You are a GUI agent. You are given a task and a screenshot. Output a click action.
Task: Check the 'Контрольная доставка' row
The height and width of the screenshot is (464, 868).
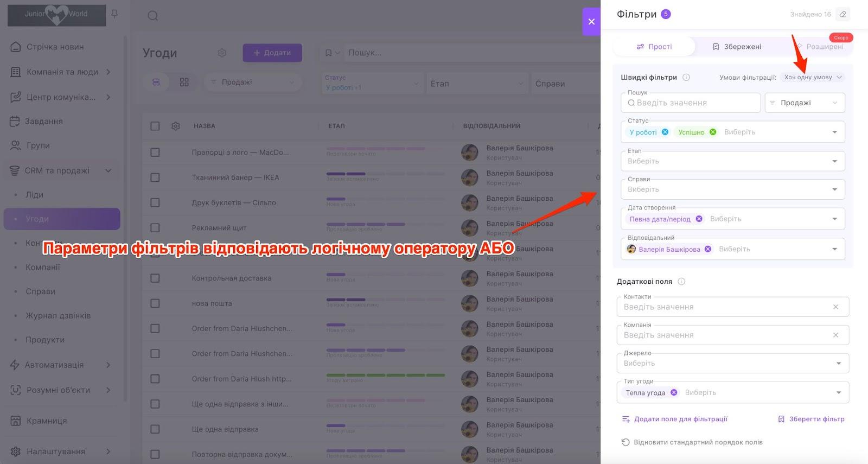tap(155, 278)
